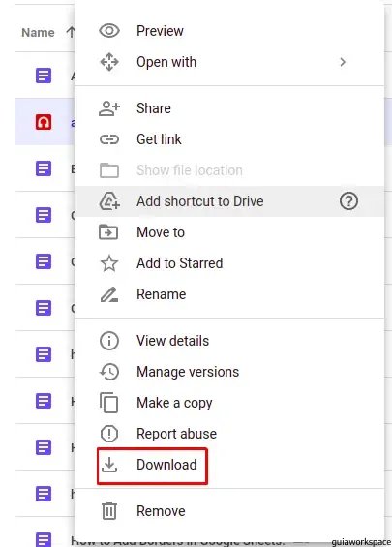This screenshot has width=392, height=547.
Task: Click the Rename pencil icon
Action: [109, 294]
